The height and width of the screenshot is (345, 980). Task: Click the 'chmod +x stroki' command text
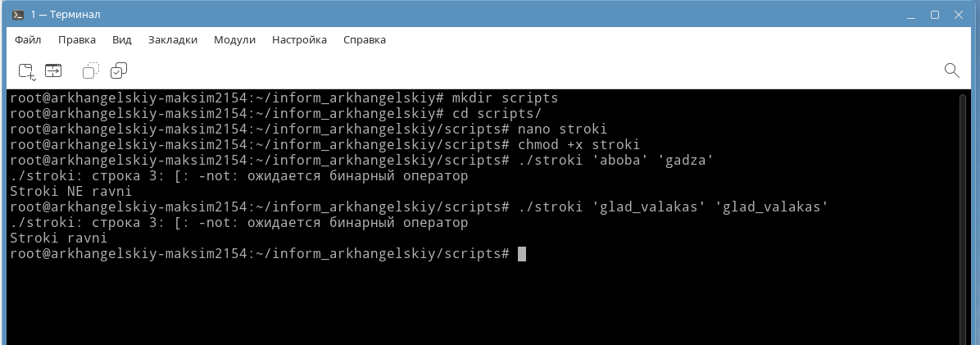pyautogui.click(x=578, y=145)
